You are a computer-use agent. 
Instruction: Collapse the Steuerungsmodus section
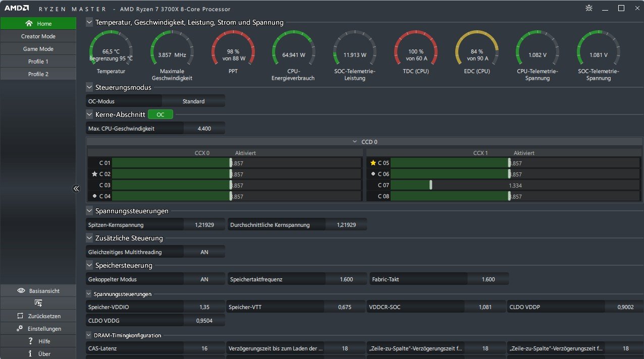click(x=89, y=87)
